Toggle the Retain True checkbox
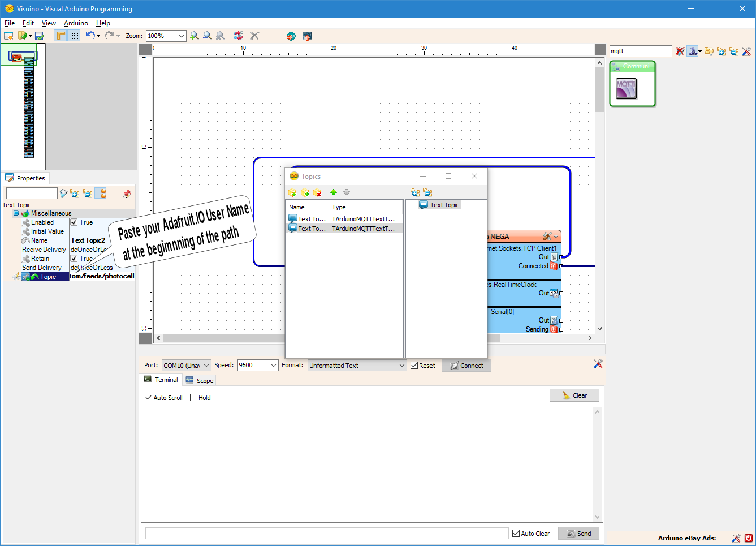 point(74,259)
